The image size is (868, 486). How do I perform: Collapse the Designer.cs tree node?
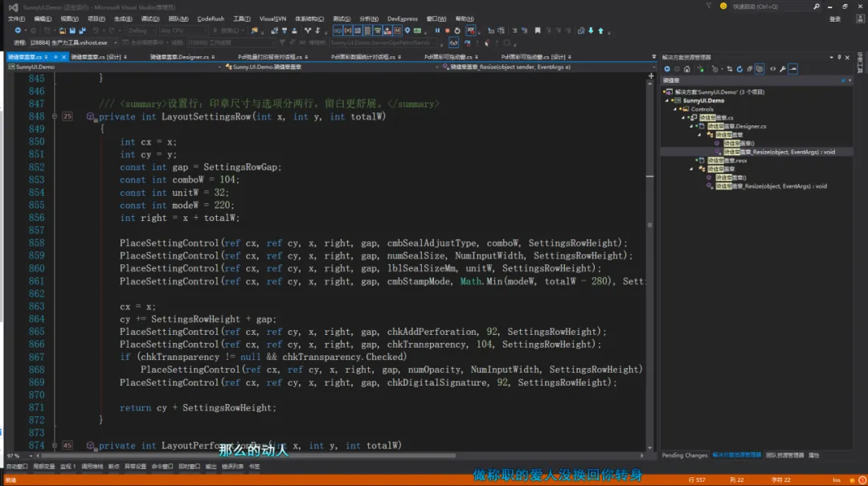tap(691, 127)
